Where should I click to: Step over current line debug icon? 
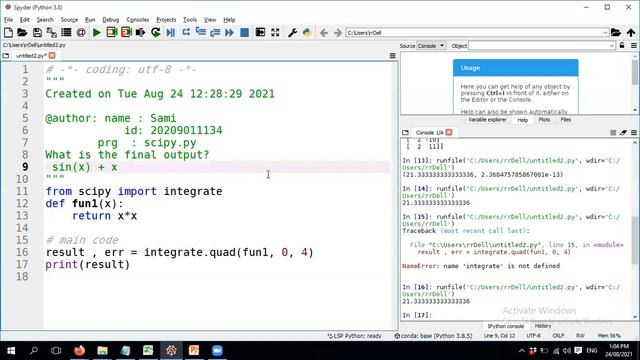186,33
